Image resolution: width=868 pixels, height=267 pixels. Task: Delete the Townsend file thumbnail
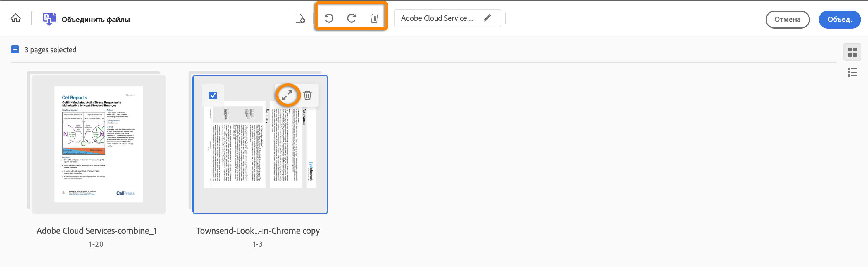(x=307, y=95)
